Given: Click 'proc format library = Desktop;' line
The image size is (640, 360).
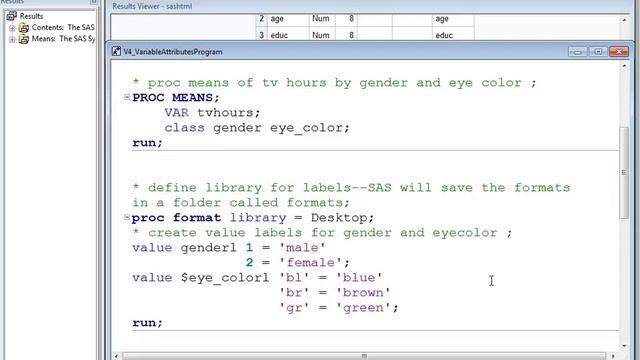Looking at the screenshot, I should point(253,218).
